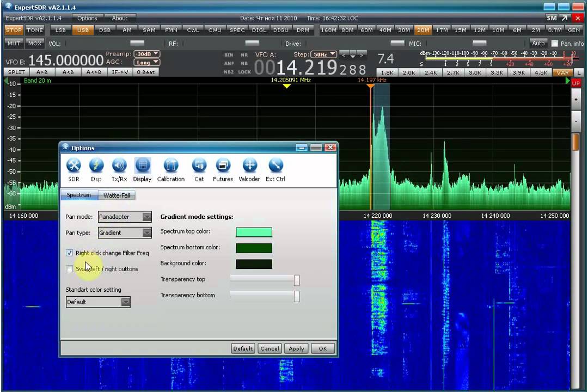Click Cancel in Options dialog
The height and width of the screenshot is (392, 588).
pyautogui.click(x=269, y=348)
